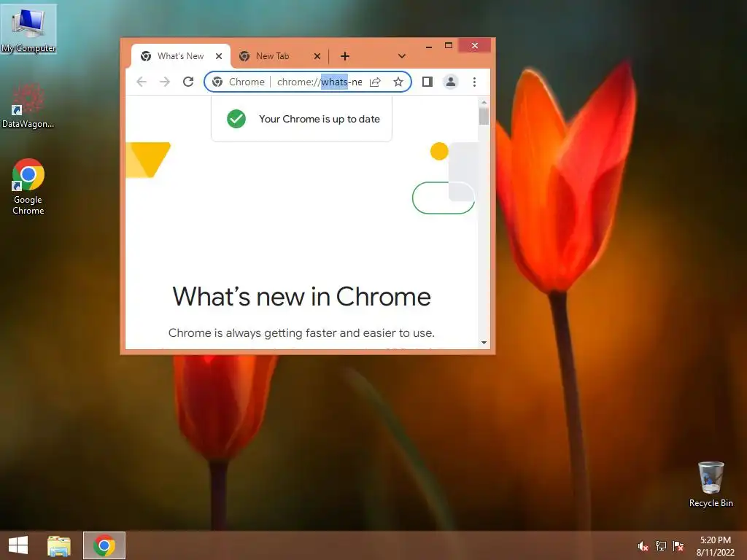Image resolution: width=747 pixels, height=560 pixels.
Task: Open File Explorer from taskbar
Action: (x=59, y=545)
